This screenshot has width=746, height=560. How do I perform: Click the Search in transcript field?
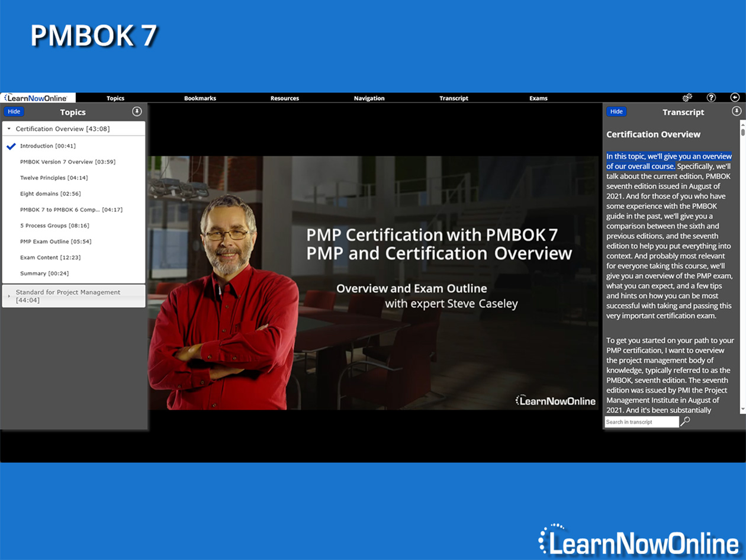tap(642, 422)
